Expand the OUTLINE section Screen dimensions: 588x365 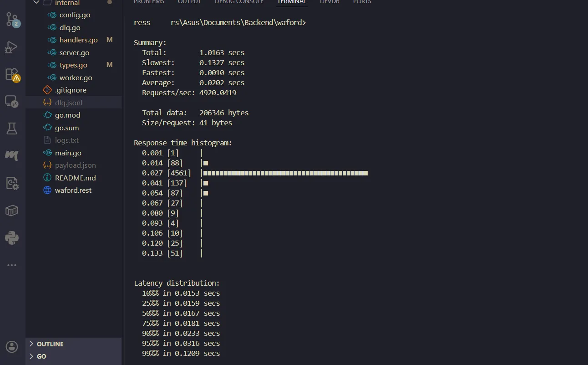pos(50,344)
